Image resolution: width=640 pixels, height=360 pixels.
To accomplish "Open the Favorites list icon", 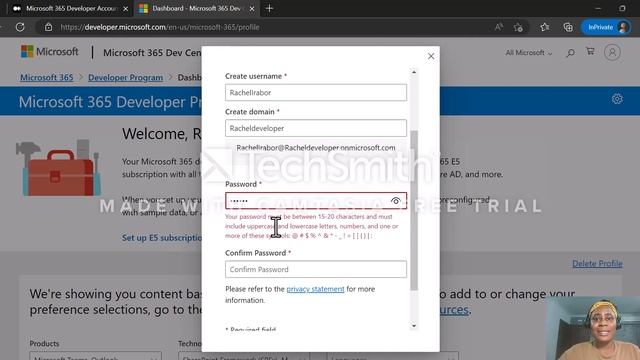I will pyautogui.click(x=544, y=27).
